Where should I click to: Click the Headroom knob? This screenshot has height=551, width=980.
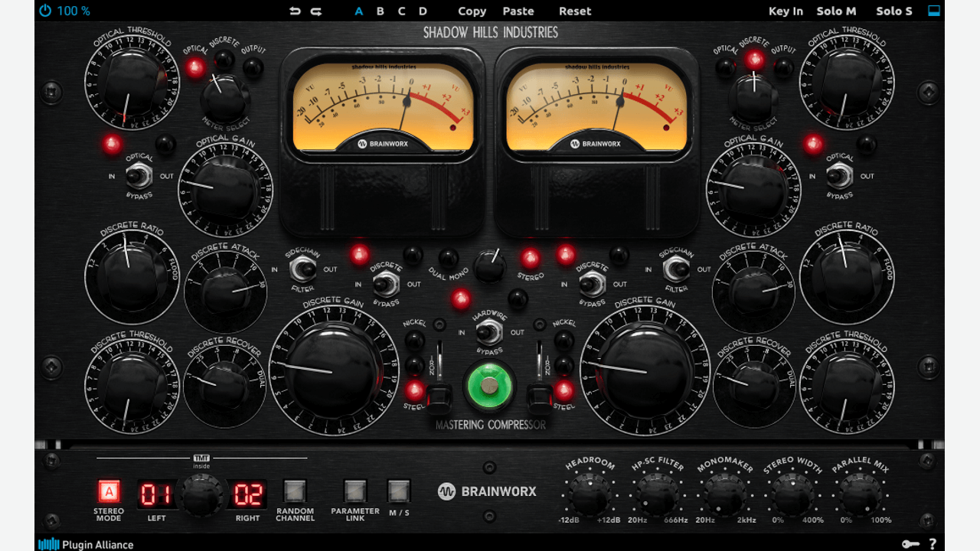pos(590,494)
